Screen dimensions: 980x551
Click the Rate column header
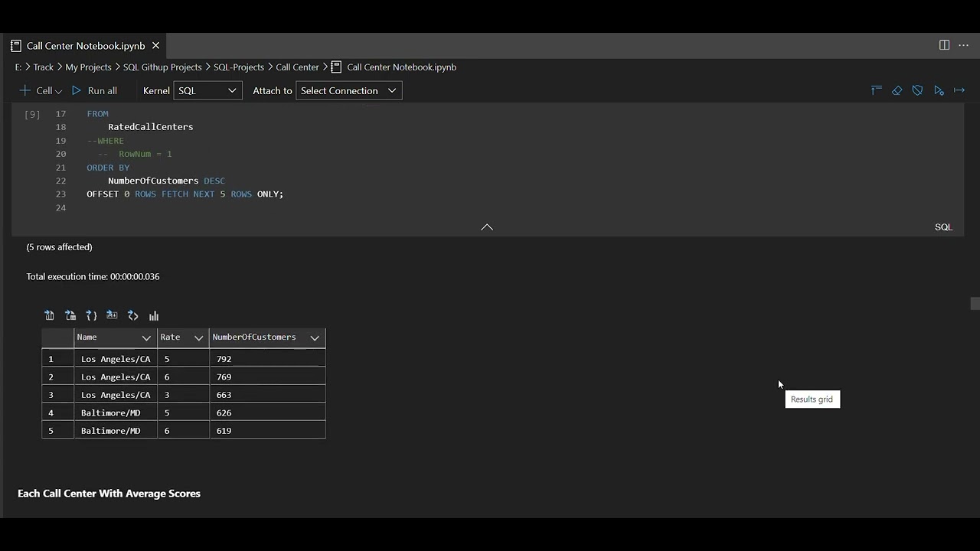(183, 337)
